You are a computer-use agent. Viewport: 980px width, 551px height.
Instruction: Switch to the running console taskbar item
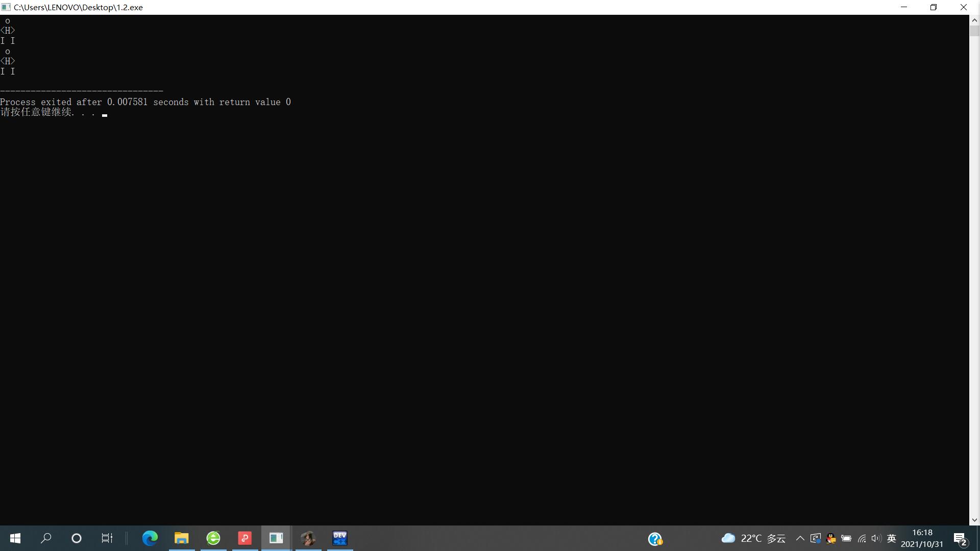tap(276, 538)
